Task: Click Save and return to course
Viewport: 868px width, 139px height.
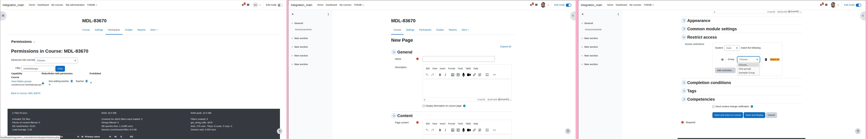Action: [x=727, y=115]
